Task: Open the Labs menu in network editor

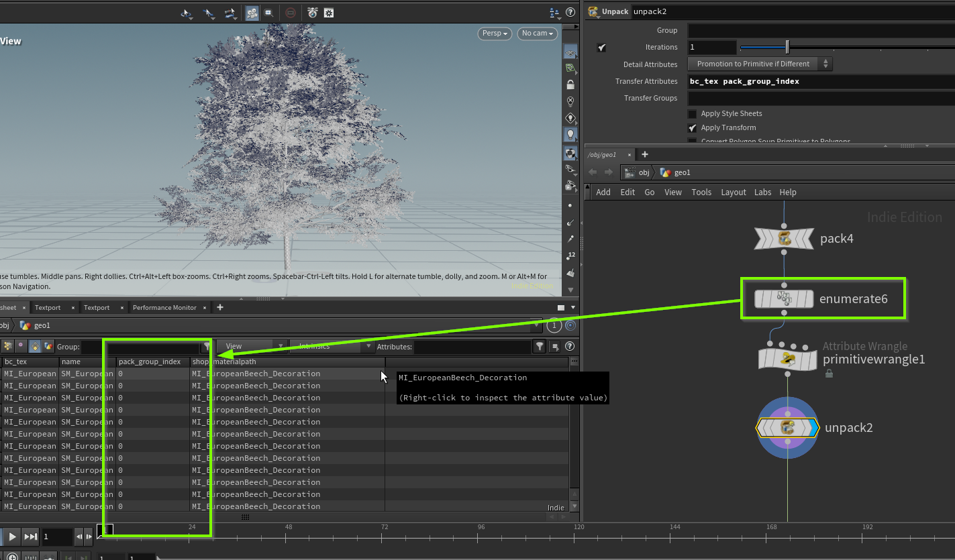Action: click(x=762, y=192)
